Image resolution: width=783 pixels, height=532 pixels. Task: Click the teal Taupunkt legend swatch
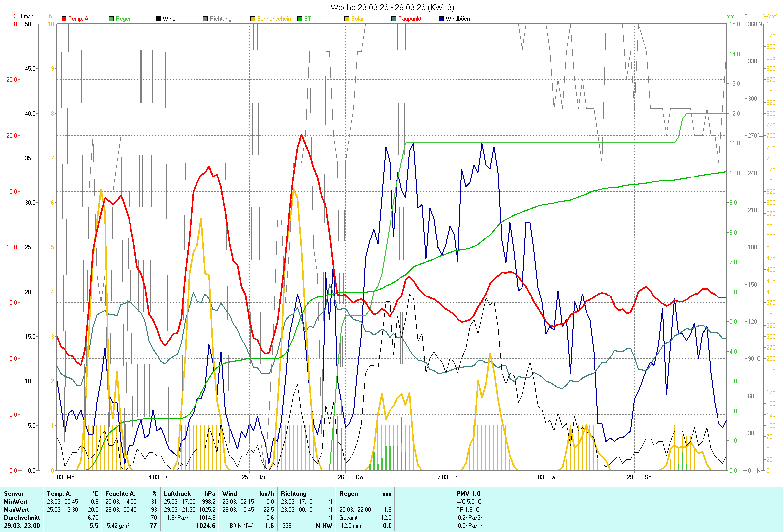[x=394, y=19]
